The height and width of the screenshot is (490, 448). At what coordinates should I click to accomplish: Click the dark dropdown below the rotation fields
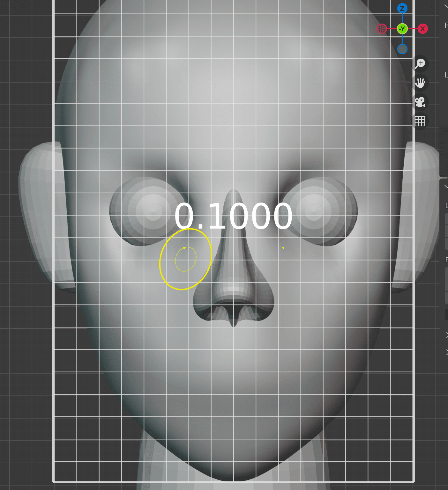click(x=446, y=314)
